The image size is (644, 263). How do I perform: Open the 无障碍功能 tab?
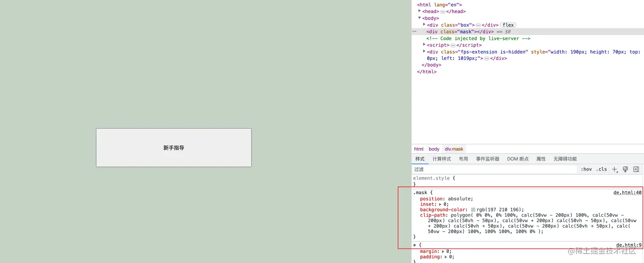pyautogui.click(x=565, y=159)
